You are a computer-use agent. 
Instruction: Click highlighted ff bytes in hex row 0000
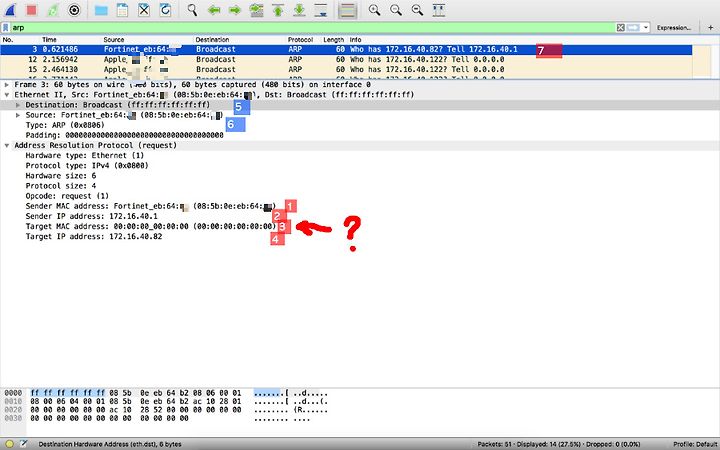pyautogui.click(x=68, y=393)
